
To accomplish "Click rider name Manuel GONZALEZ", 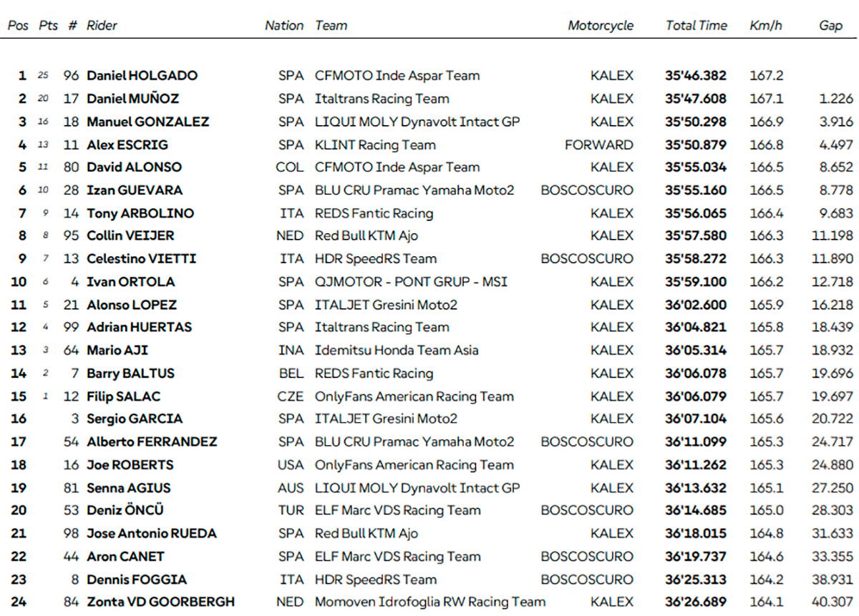I will tap(147, 122).
